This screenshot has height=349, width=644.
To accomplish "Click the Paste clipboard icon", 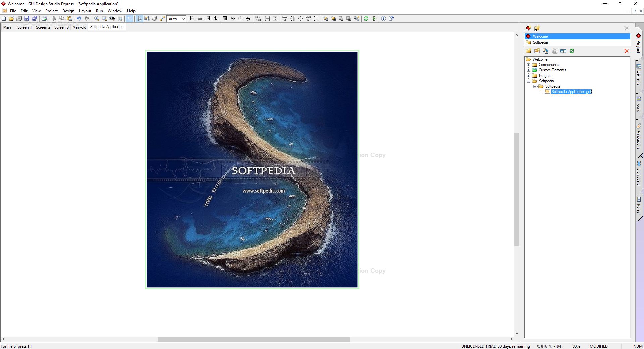I will (69, 19).
